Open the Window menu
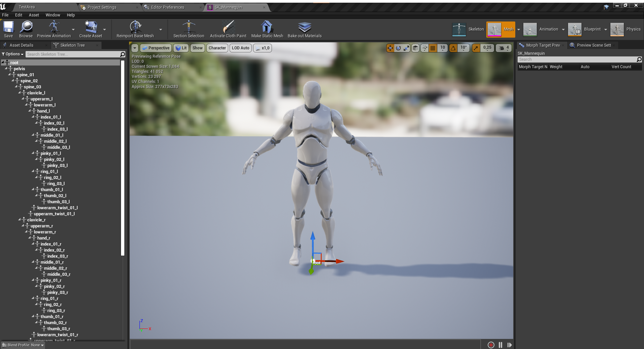The height and width of the screenshot is (349, 644). 53,15
